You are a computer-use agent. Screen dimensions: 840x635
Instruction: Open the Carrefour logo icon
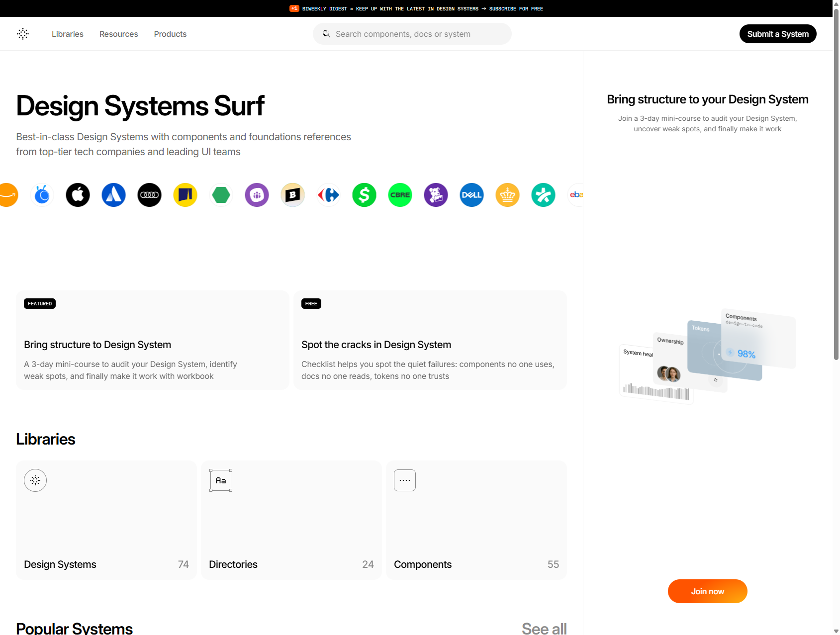click(328, 195)
